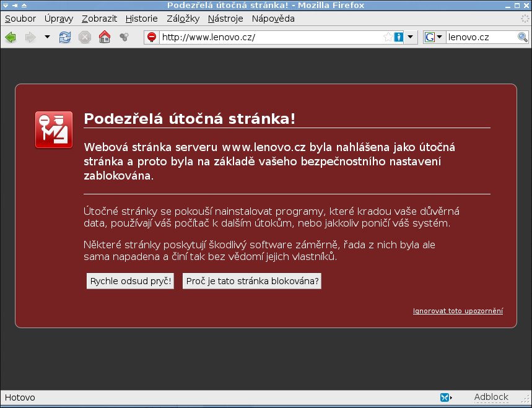This screenshot has height=408, width=532.
Task: Click the red blocked-site icon in address bar
Action: pos(152,37)
